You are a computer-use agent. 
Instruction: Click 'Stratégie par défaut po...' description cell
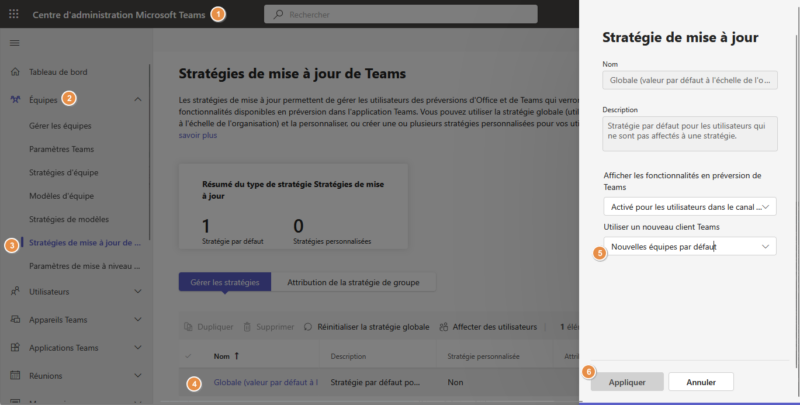point(375,382)
